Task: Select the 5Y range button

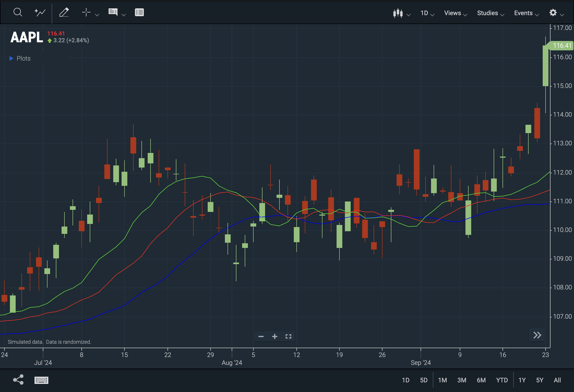Action: (x=540, y=380)
